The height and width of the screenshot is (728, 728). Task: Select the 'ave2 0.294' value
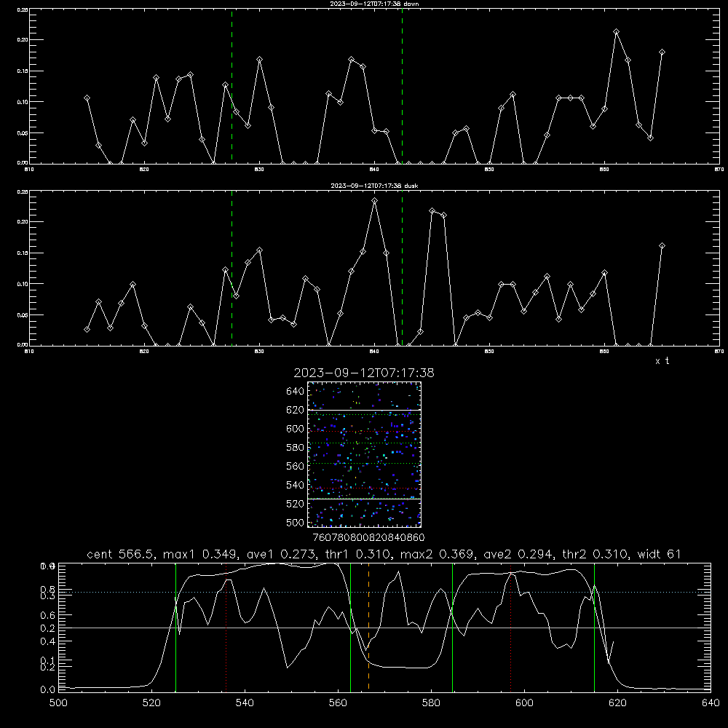tap(518, 554)
